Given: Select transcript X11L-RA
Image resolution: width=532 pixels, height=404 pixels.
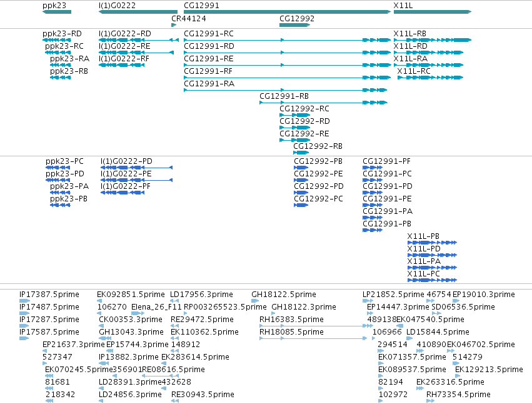Looking at the screenshot, I should click(x=411, y=59).
